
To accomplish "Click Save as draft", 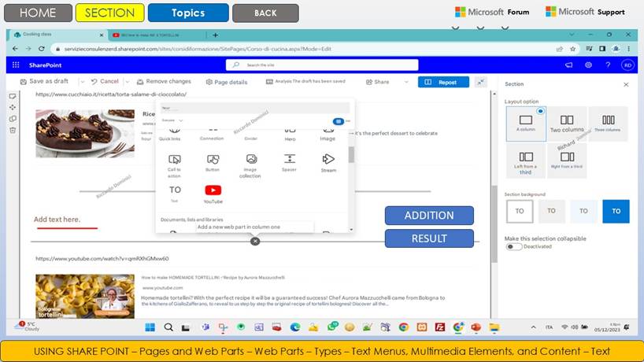I will [x=44, y=81].
